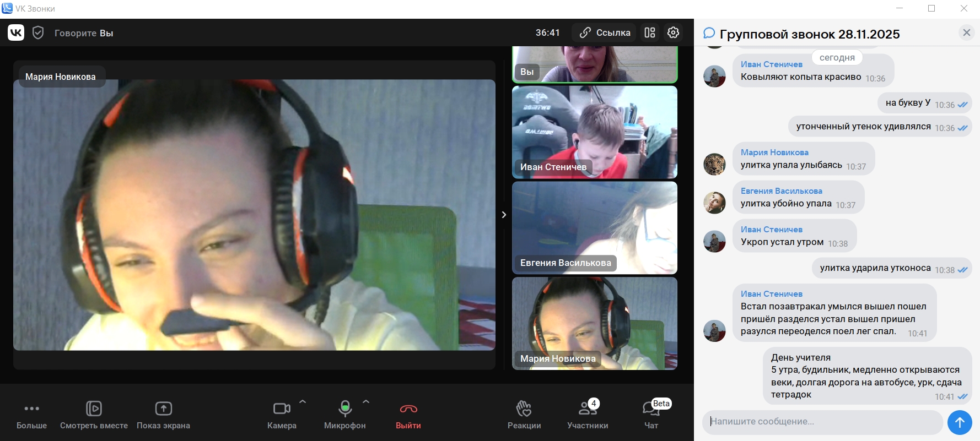
Task: Click the VK logo icon
Action: [x=16, y=33]
